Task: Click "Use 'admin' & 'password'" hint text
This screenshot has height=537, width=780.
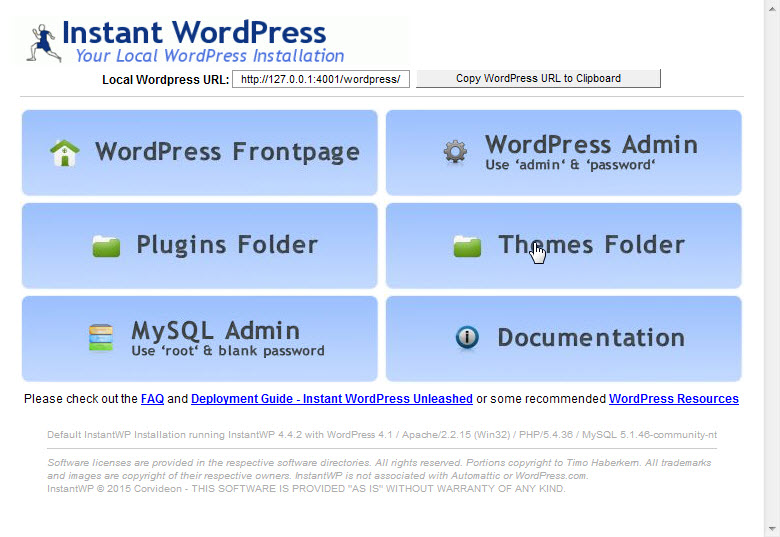Action: click(570, 165)
